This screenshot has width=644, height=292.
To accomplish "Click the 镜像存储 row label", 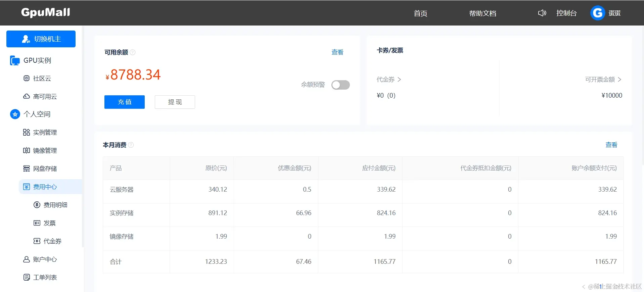I will (122, 237).
